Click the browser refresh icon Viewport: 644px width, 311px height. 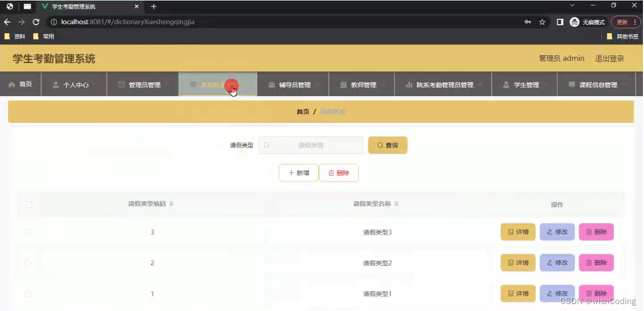[x=35, y=22]
